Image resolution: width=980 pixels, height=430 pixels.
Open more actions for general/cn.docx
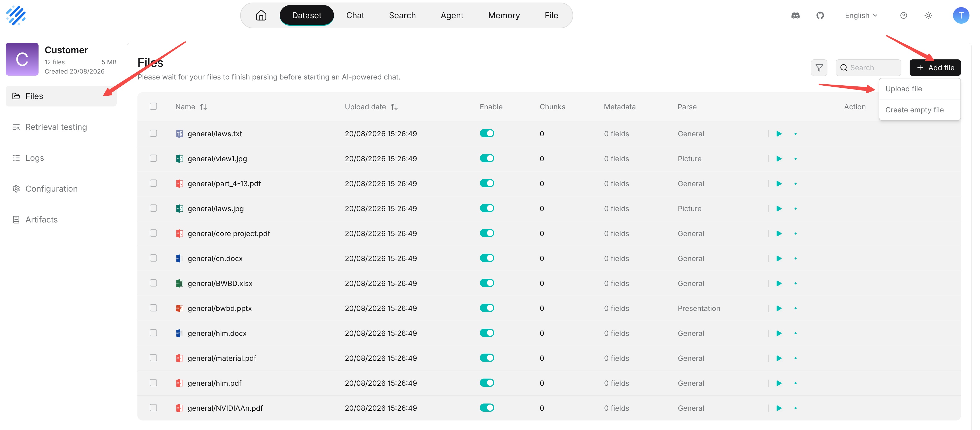click(x=796, y=259)
